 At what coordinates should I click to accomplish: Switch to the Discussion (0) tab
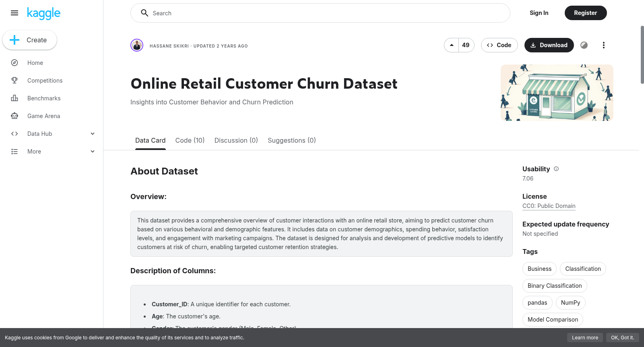236,140
